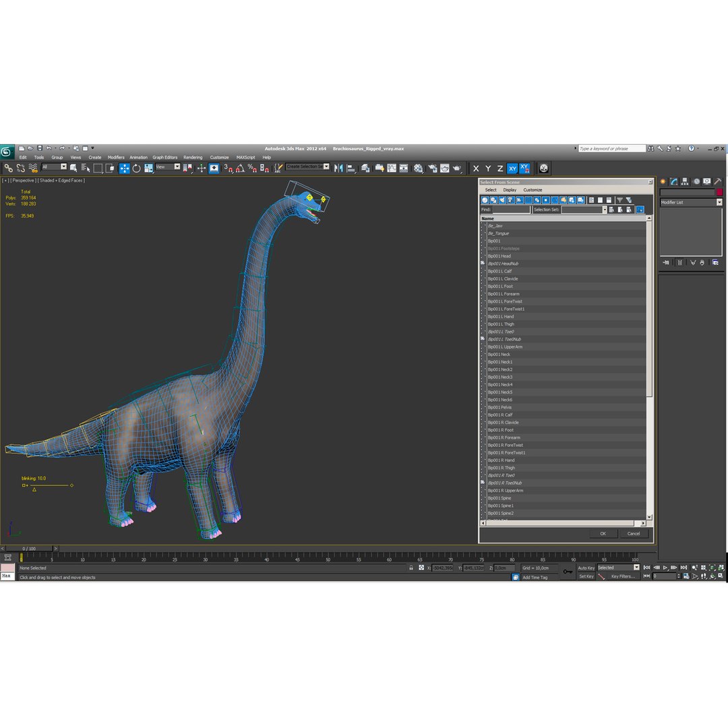The height and width of the screenshot is (728, 728).
Task: Toggle the selection lock padlock in status bar
Action: [411, 568]
